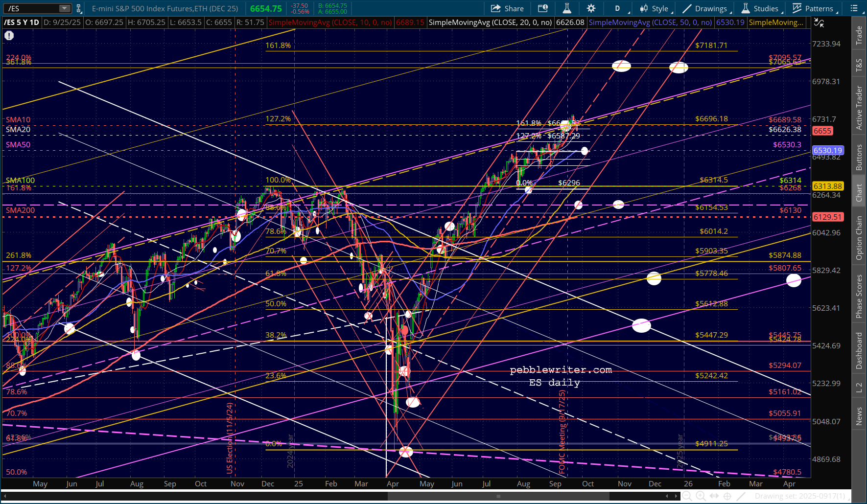Screen dimensions: 867x504
Task: Open the Style menu
Action: coord(655,8)
